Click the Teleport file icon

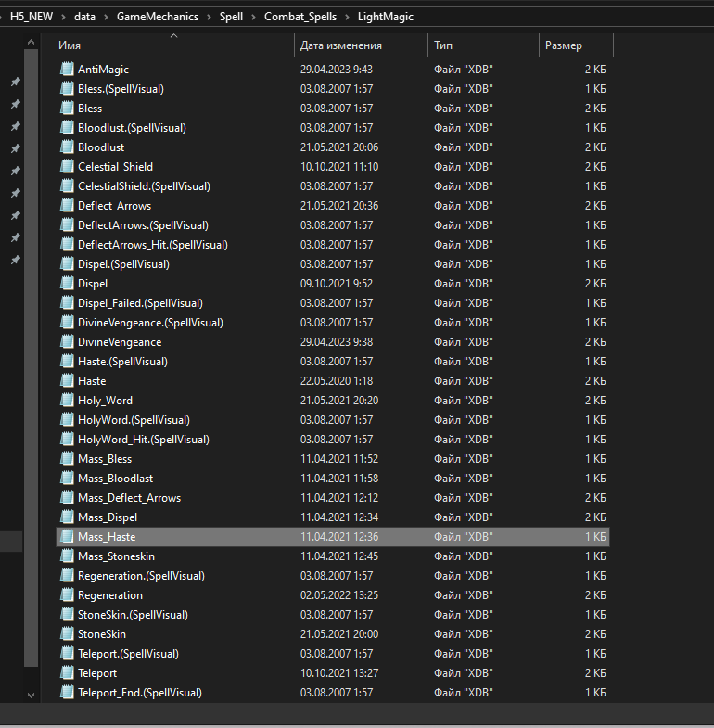(67, 673)
